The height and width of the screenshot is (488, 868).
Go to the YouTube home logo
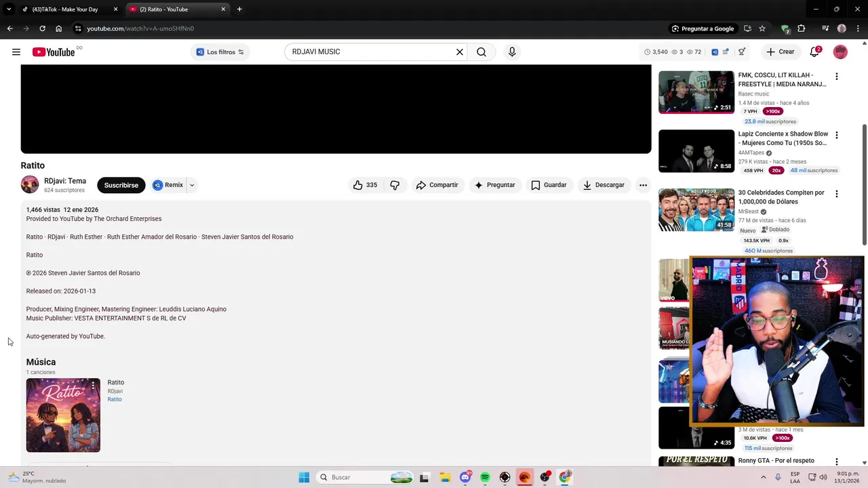(x=54, y=52)
